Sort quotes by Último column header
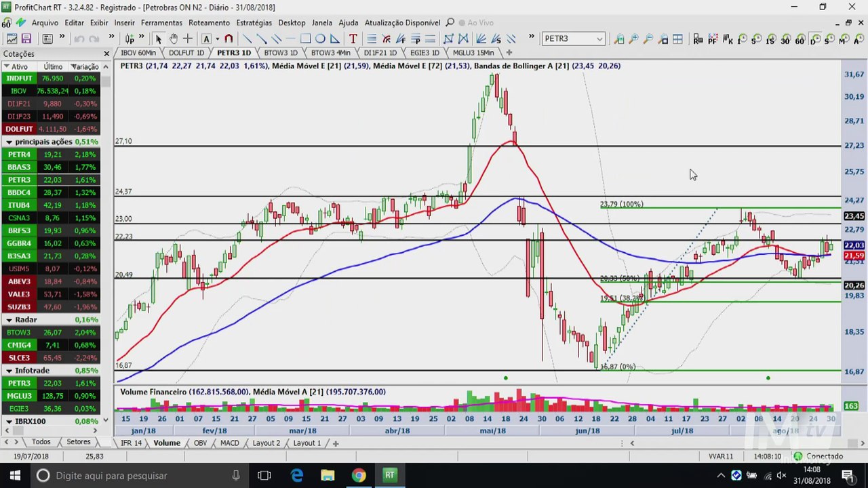 [53, 66]
